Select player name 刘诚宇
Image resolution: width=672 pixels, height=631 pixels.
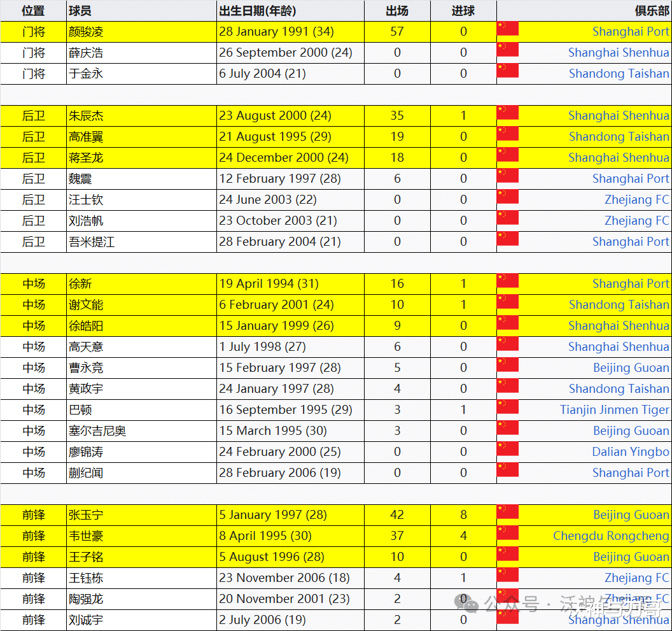pyautogui.click(x=86, y=620)
